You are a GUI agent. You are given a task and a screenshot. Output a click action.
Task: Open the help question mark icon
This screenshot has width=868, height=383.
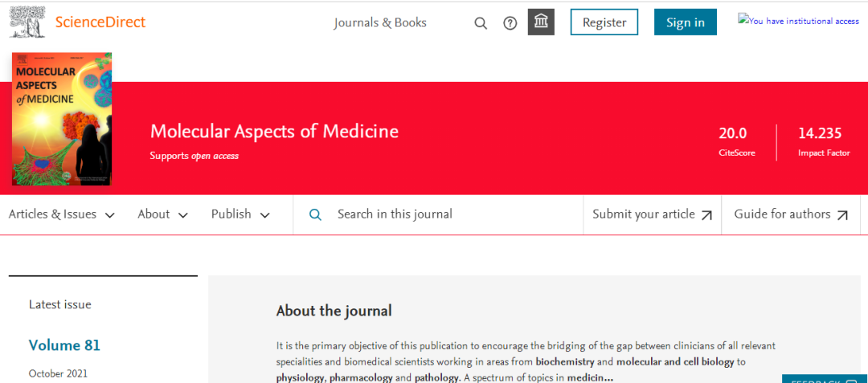510,22
